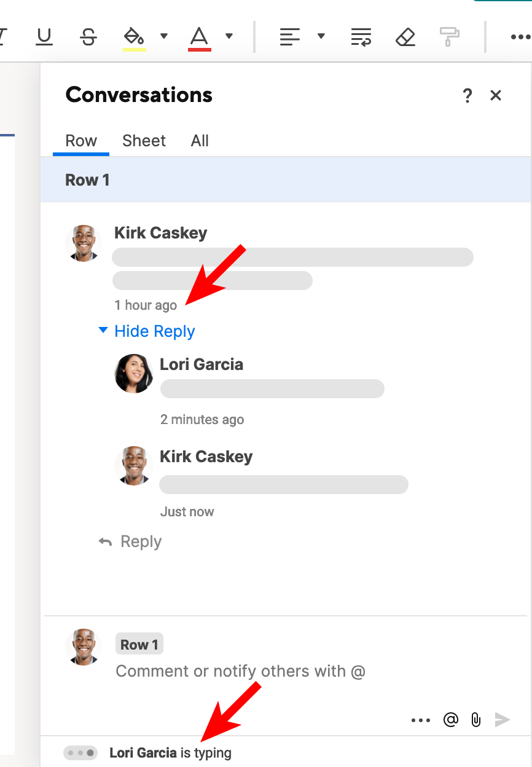This screenshot has width=532, height=767.
Task: Expand the alignment options dropdown arrow
Action: point(321,36)
